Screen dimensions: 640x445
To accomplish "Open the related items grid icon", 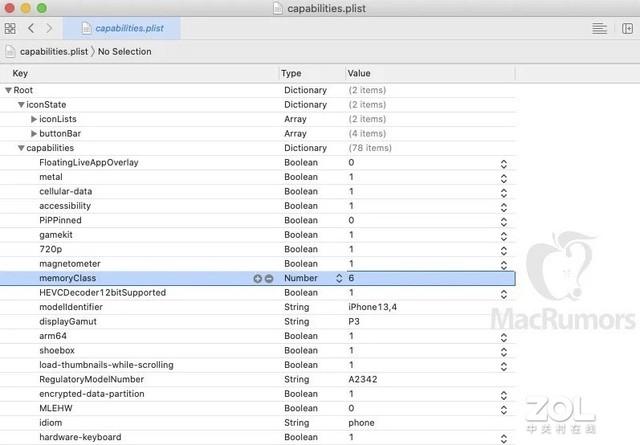I will click(x=10, y=29).
